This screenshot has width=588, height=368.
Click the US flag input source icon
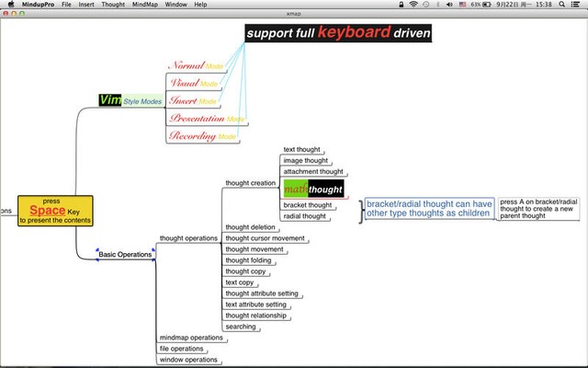(461, 5)
